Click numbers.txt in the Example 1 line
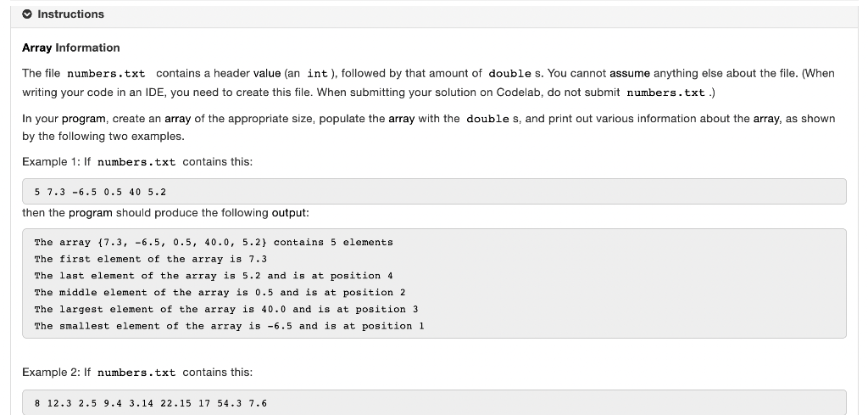Image resolution: width=868 pixels, height=415 pixels. pos(136,162)
